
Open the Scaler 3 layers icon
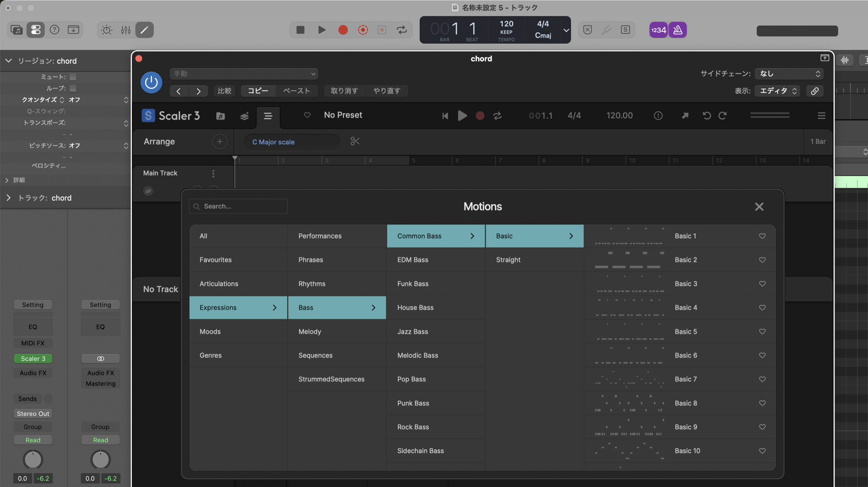(244, 116)
